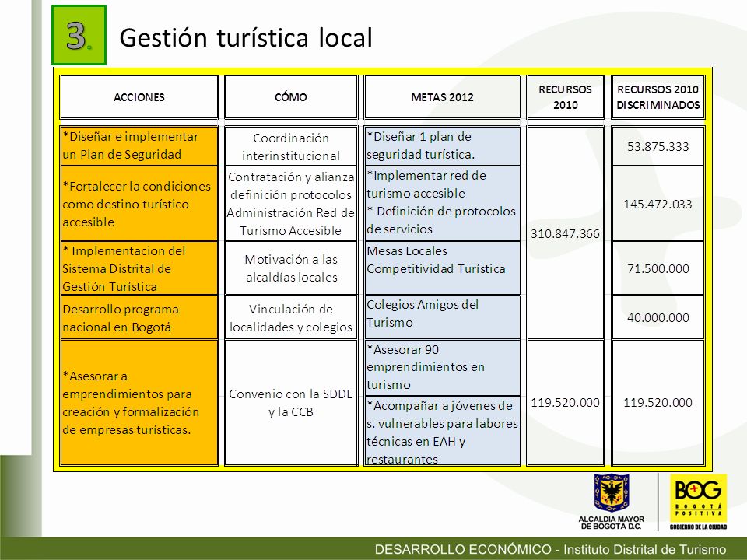Select 'Implementar red de turismo accesible' goal cell
The width and height of the screenshot is (747, 560).
point(442,204)
